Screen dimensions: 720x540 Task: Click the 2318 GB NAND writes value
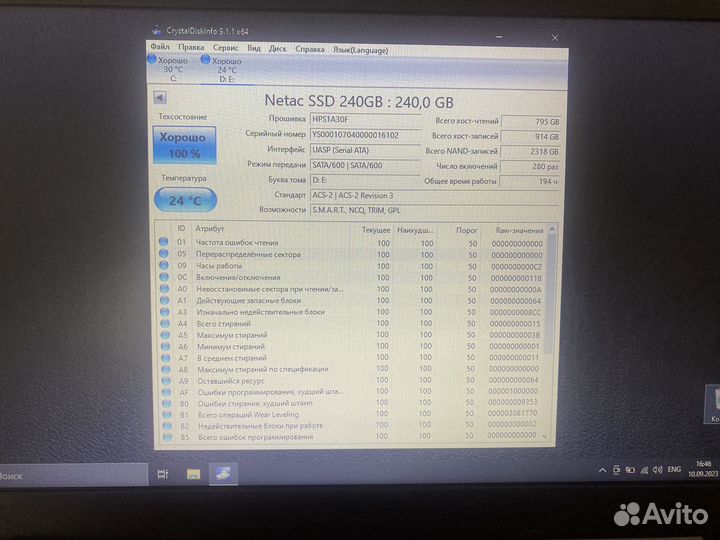pos(530,152)
